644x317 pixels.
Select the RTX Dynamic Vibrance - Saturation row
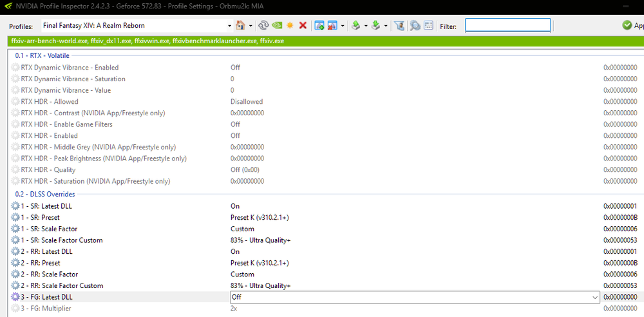point(325,79)
